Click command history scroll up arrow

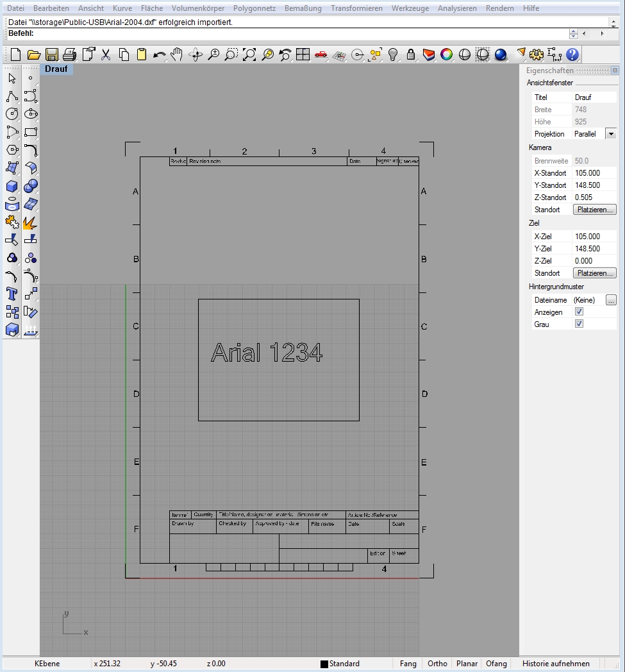(613, 21)
